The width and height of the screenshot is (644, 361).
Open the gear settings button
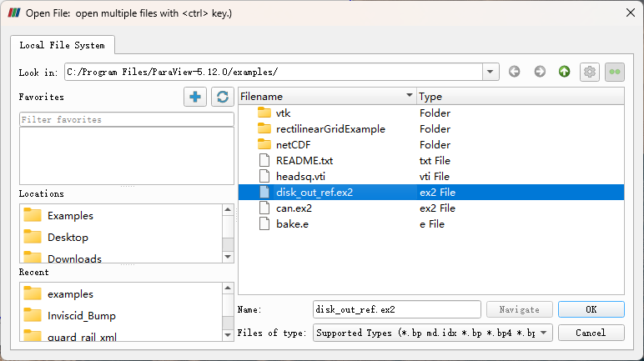pos(590,72)
